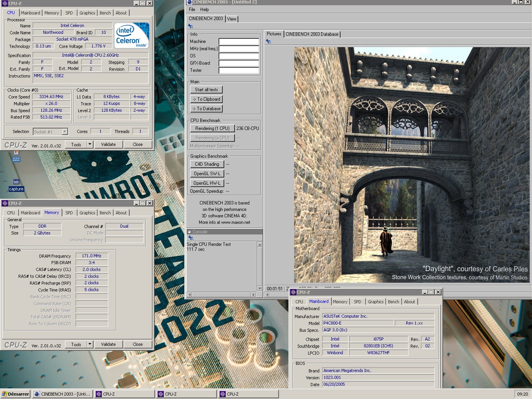Click the GFX-Board input field

tap(239, 63)
